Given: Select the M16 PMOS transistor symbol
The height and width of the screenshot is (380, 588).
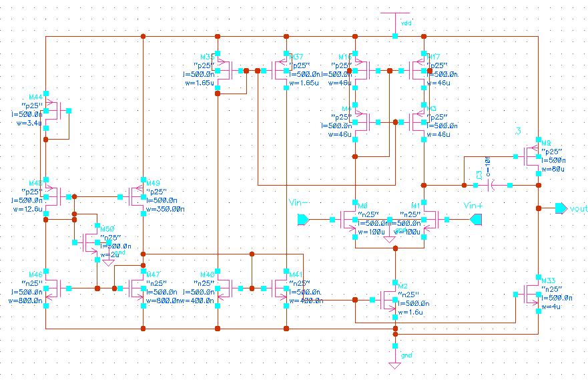Looking at the screenshot, I should (x=366, y=71).
